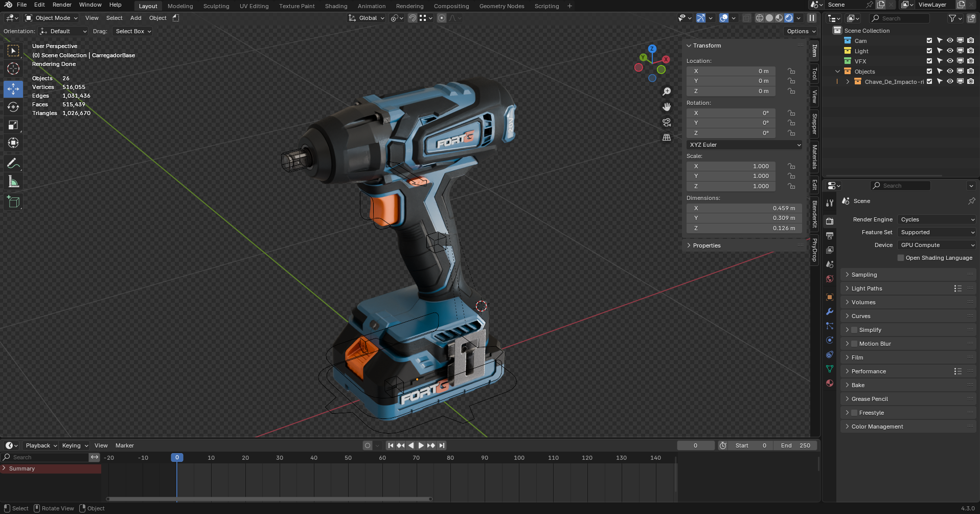
Task: Pause viewport render preview
Action: 811,18
